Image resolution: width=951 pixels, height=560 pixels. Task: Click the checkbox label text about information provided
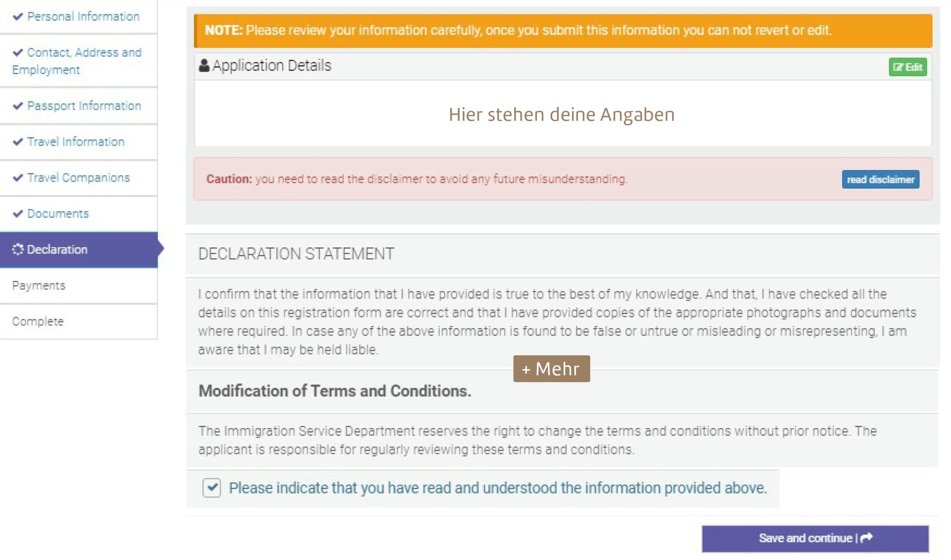pyautogui.click(x=497, y=488)
